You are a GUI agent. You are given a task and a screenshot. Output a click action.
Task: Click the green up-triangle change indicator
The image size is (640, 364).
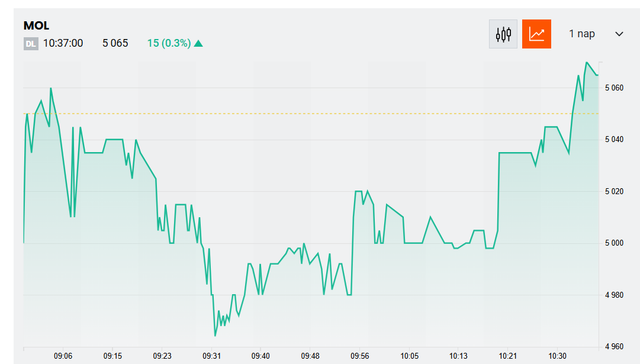198,43
